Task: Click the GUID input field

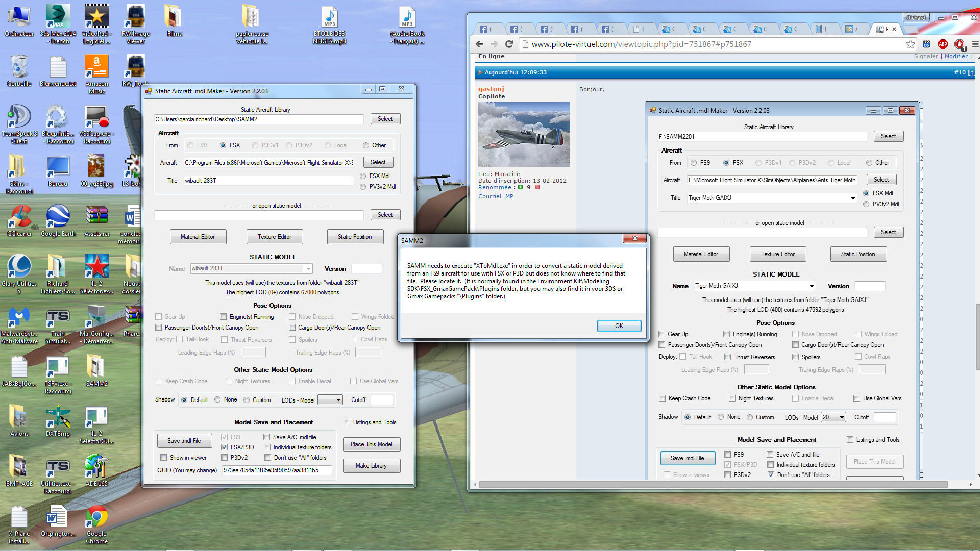Action: pyautogui.click(x=277, y=470)
